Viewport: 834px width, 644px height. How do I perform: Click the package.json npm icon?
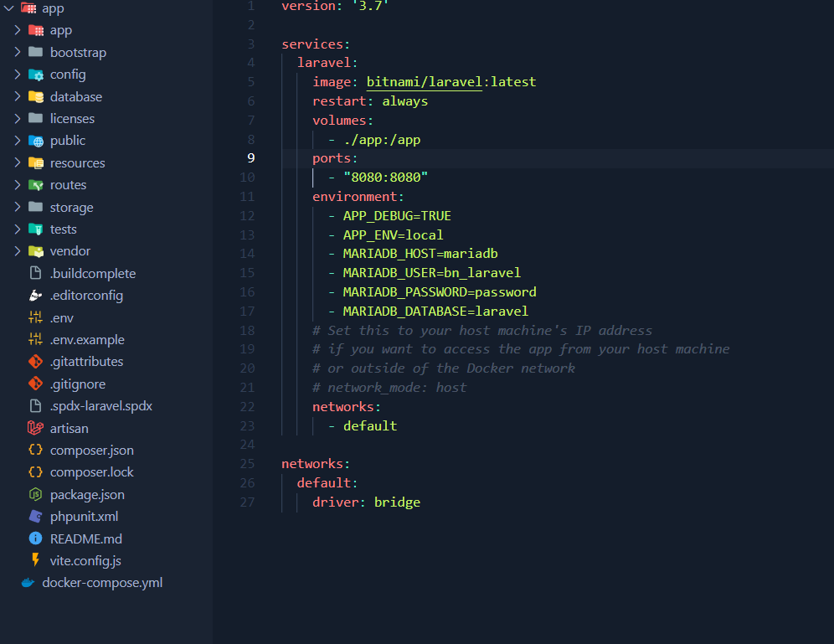pyautogui.click(x=37, y=494)
